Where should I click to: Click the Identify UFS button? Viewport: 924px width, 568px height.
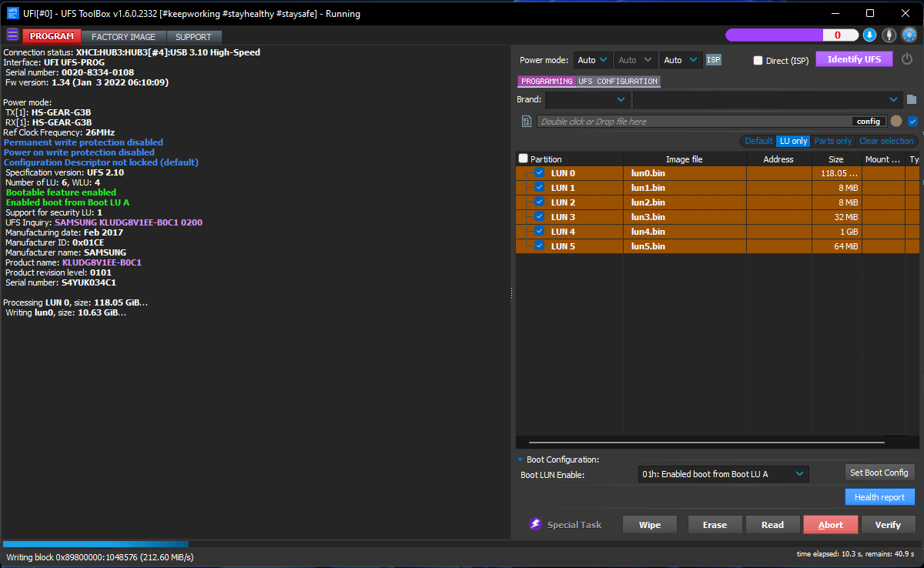854,59
